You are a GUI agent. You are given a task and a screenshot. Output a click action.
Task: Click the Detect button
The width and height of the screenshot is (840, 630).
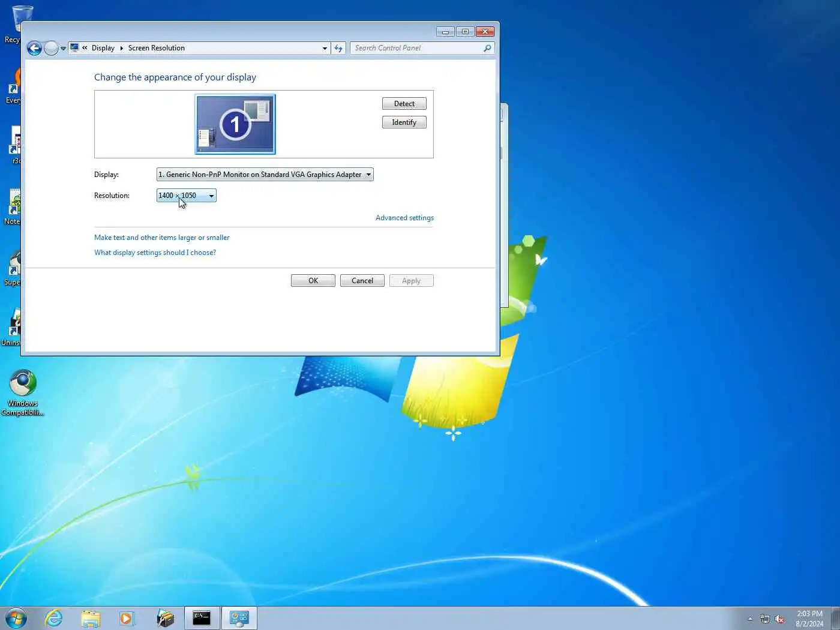click(x=404, y=104)
